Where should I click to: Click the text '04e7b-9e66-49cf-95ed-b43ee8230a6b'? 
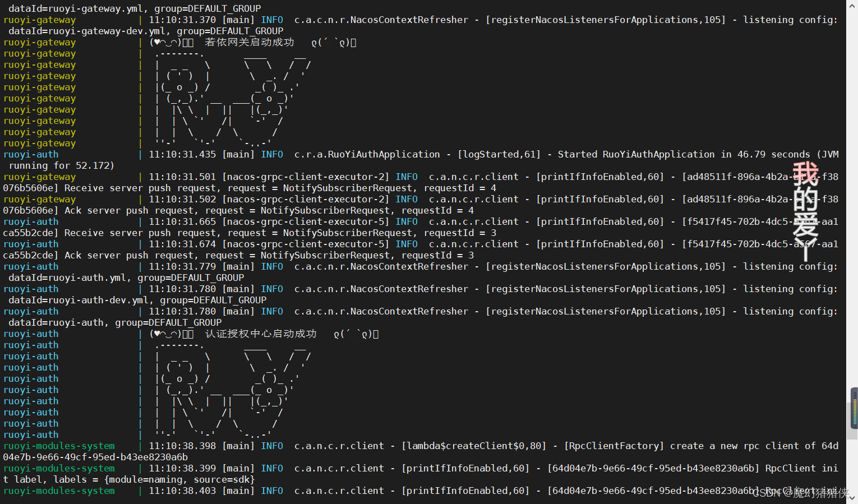(95, 457)
